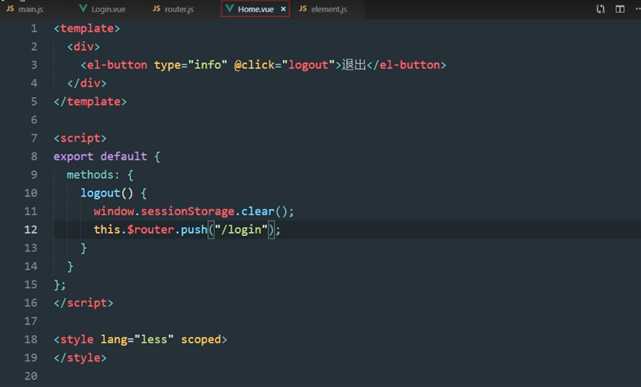Screen dimensions: 641x387
Task: Click the 'scoped' attribute
Action: (x=201, y=340)
